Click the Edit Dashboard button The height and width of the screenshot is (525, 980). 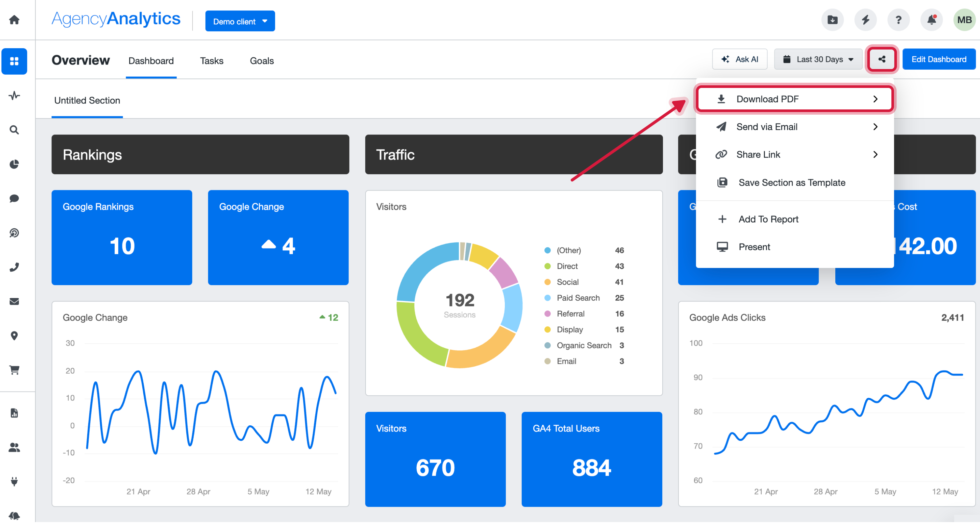click(x=939, y=59)
